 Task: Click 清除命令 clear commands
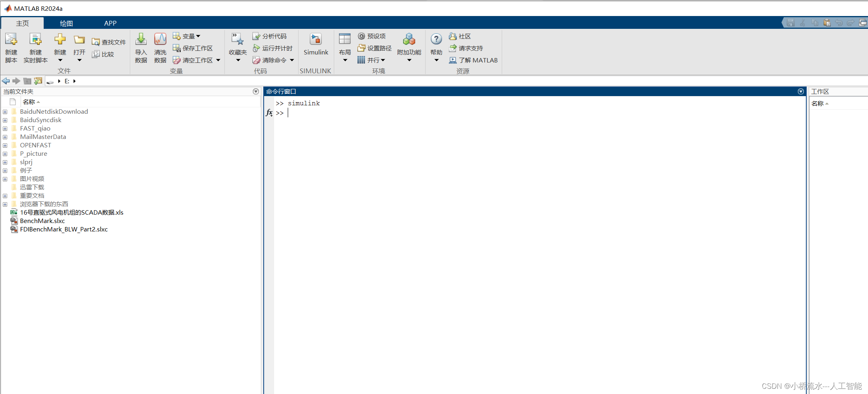pyautogui.click(x=270, y=60)
